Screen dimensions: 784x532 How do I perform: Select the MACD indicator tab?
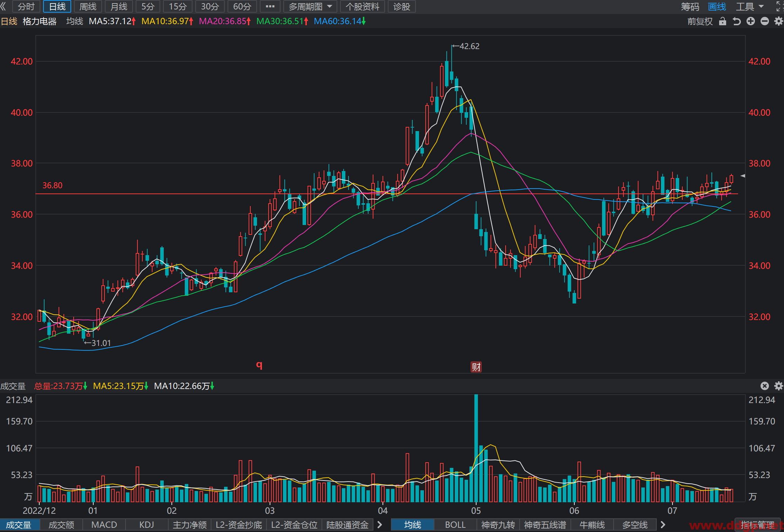pyautogui.click(x=104, y=525)
